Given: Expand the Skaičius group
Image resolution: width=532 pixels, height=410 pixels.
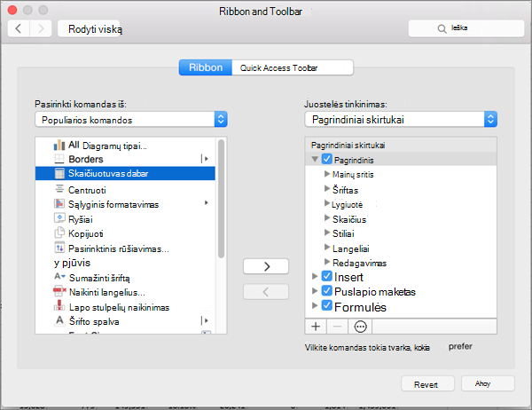Looking at the screenshot, I should [x=327, y=217].
